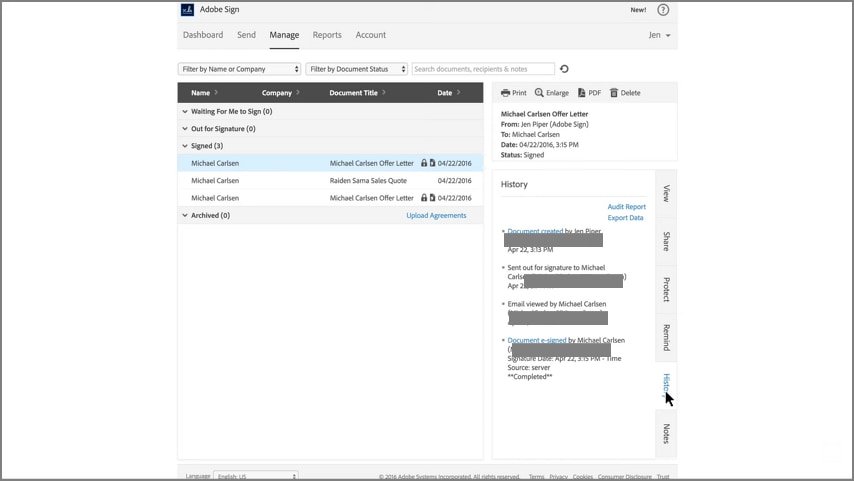This screenshot has width=854, height=481.
Task: Click the refresh search icon
Action: pos(564,69)
